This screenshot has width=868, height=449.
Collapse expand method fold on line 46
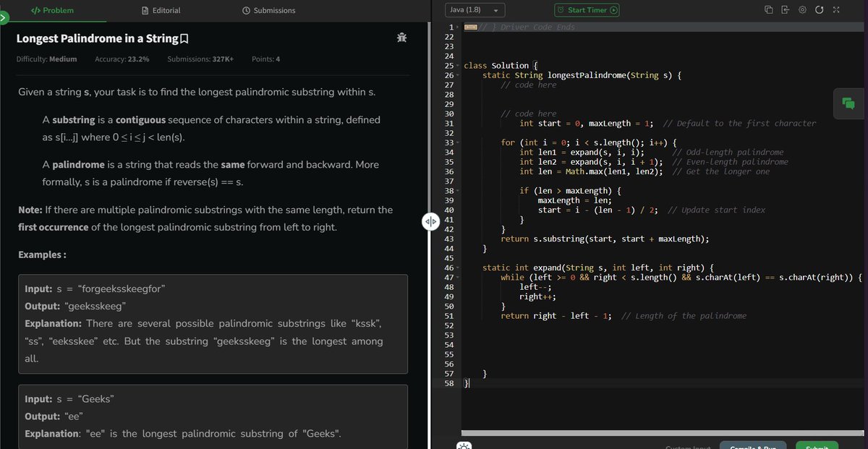point(458,268)
